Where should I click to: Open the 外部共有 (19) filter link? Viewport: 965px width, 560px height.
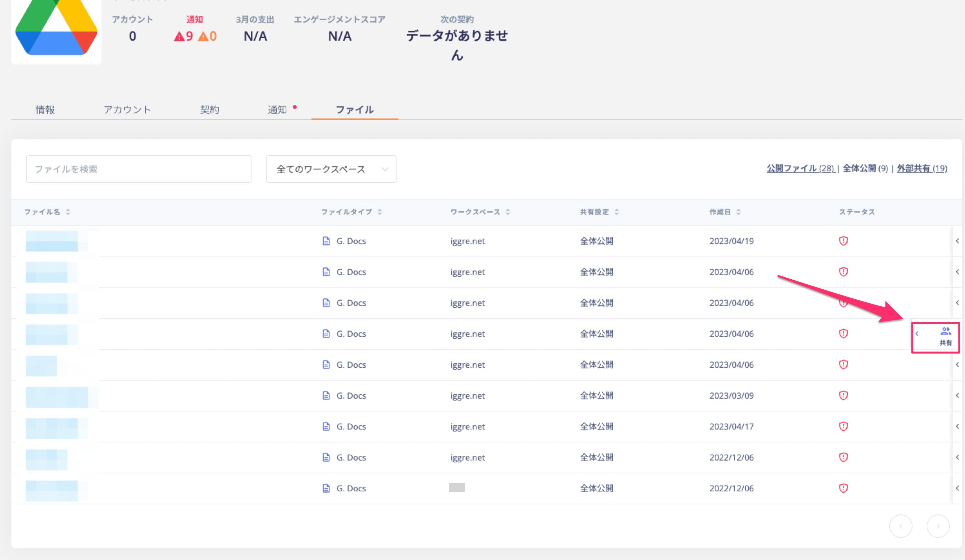pyautogui.click(x=922, y=168)
